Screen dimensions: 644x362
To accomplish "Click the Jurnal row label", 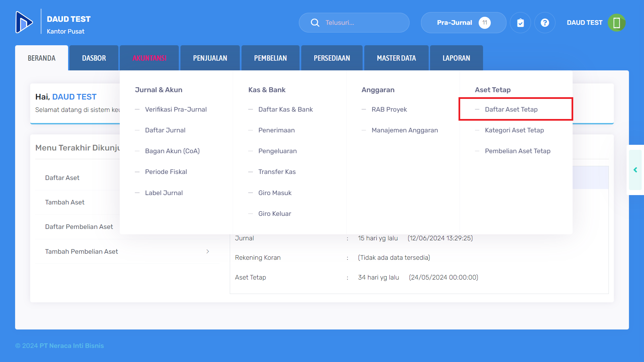I will (244, 238).
